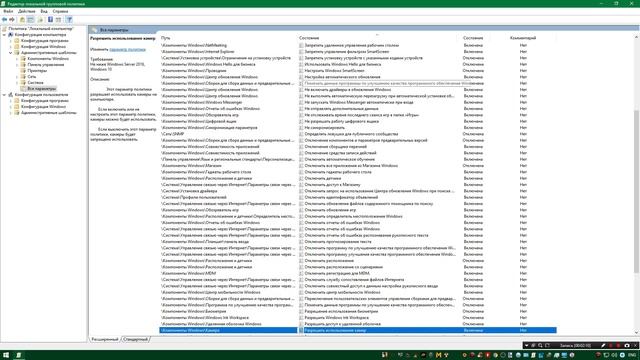Select Настройка автоматического обновления policy

[342, 77]
